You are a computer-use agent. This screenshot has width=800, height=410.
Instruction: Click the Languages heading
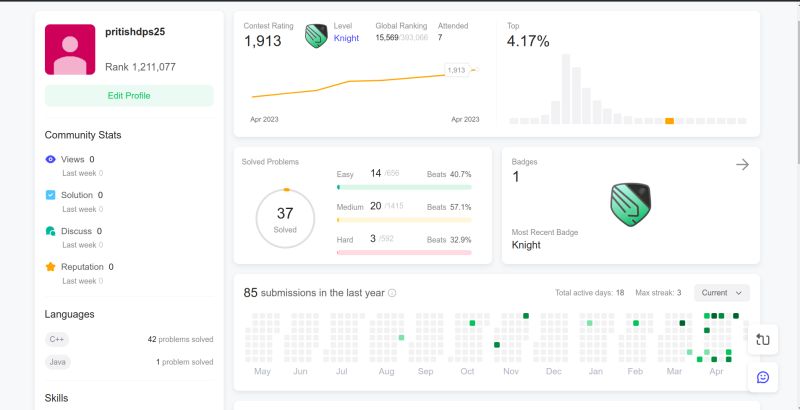coord(69,314)
